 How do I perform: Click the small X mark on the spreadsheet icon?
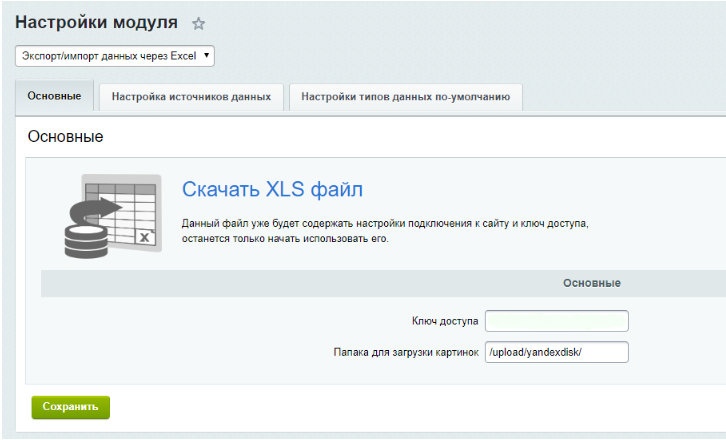pyautogui.click(x=144, y=238)
